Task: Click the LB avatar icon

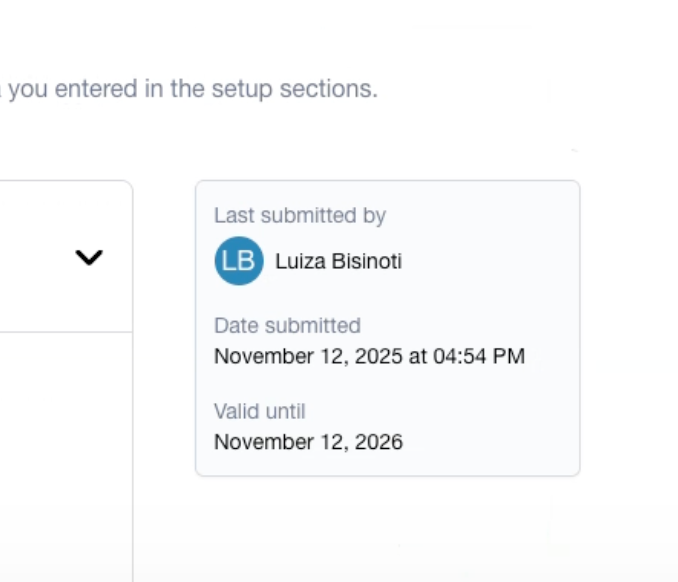Action: pyautogui.click(x=238, y=261)
